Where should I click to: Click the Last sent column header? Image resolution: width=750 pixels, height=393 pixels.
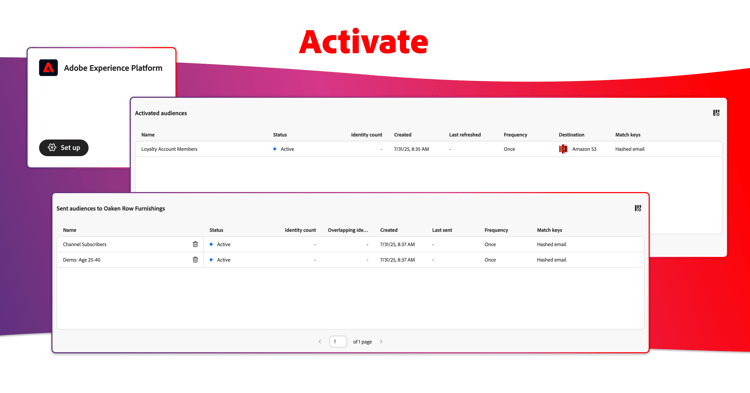click(x=442, y=230)
